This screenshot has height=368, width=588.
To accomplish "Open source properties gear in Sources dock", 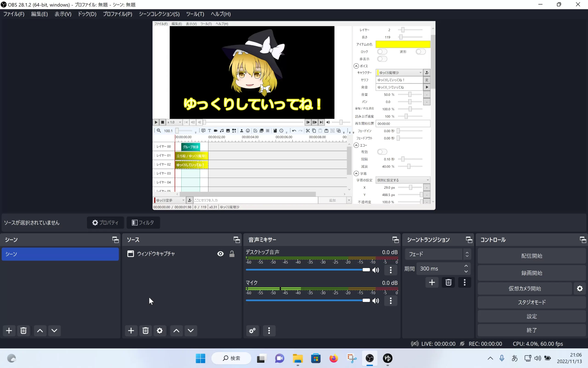I will click(160, 331).
